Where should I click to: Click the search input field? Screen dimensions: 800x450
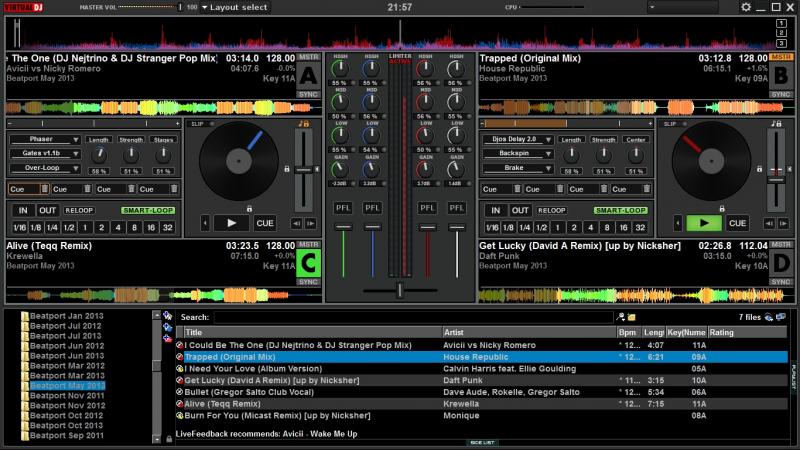[x=413, y=317]
